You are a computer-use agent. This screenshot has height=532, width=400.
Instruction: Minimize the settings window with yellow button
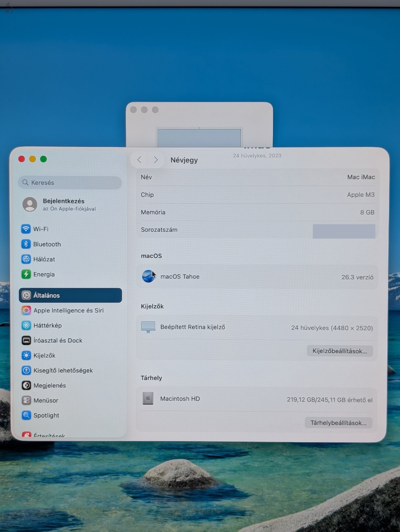[33, 159]
